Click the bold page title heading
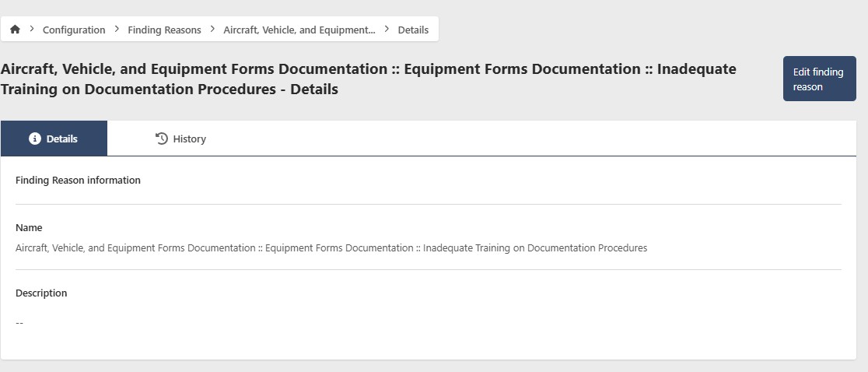This screenshot has width=868, height=372. [368, 79]
